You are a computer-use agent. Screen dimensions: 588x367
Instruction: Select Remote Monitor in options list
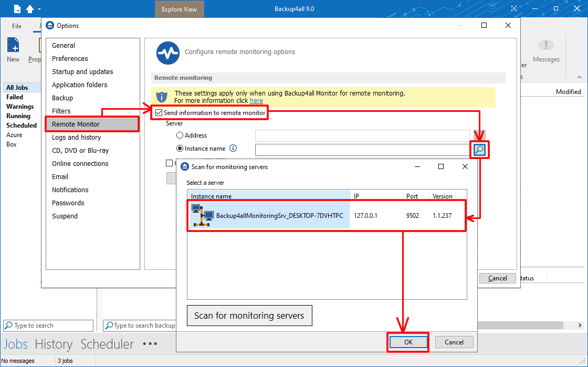pyautogui.click(x=92, y=124)
